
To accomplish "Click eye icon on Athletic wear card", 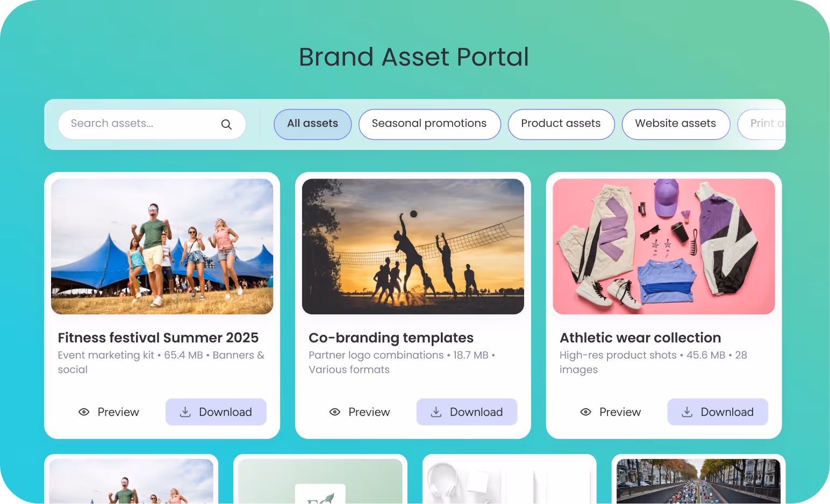I will point(586,412).
